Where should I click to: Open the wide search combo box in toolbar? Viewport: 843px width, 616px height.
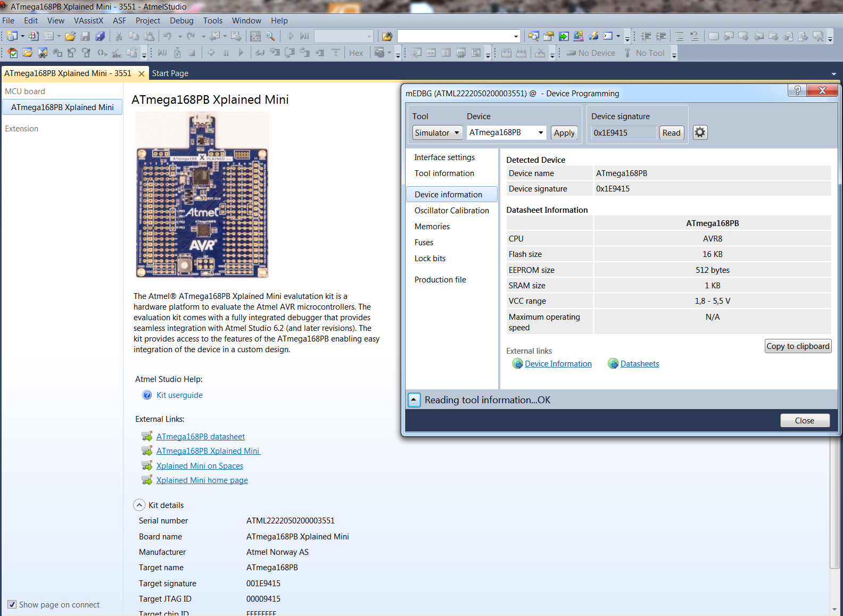(459, 36)
